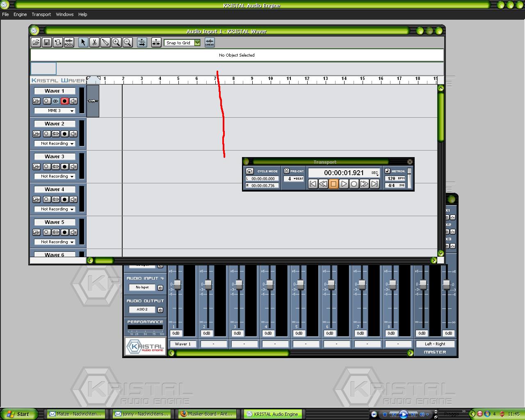This screenshot has height=420, width=525.
Task: Toggle the snap magnet icon
Action: [156, 42]
